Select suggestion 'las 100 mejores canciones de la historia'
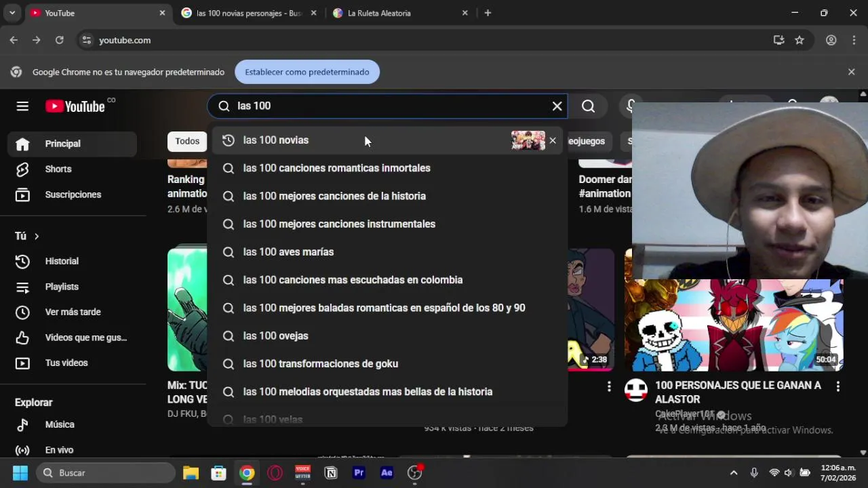Image resolution: width=868 pixels, height=488 pixels. click(x=387, y=196)
